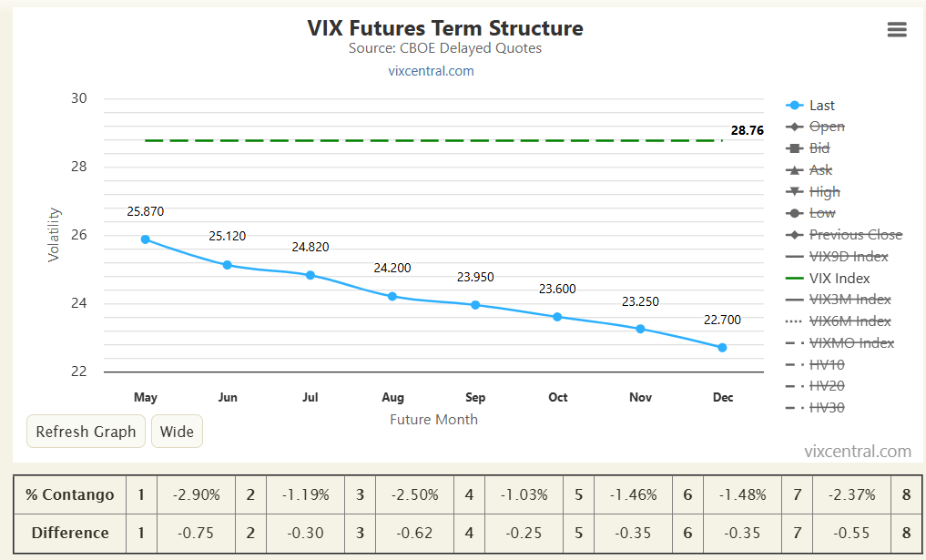Select the Dec futures data point

(722, 347)
